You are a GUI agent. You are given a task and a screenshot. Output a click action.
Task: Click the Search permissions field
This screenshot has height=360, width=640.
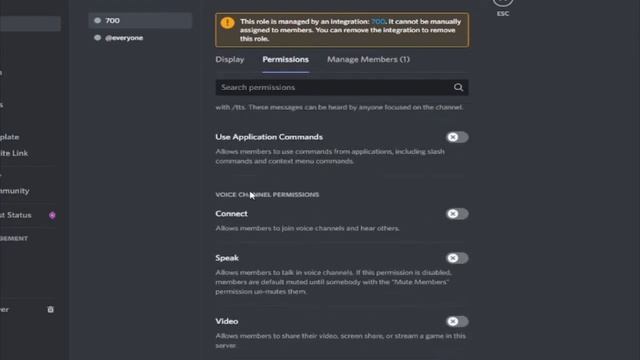pos(342,87)
